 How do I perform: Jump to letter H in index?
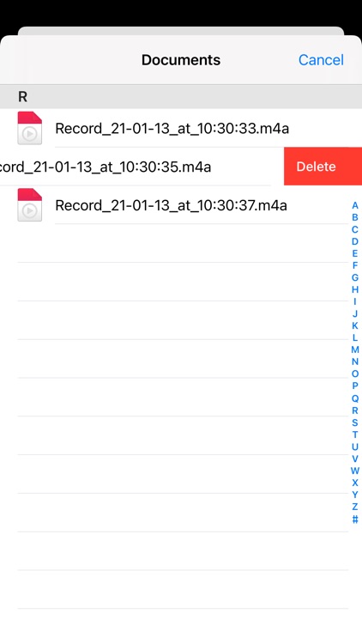[x=355, y=289]
